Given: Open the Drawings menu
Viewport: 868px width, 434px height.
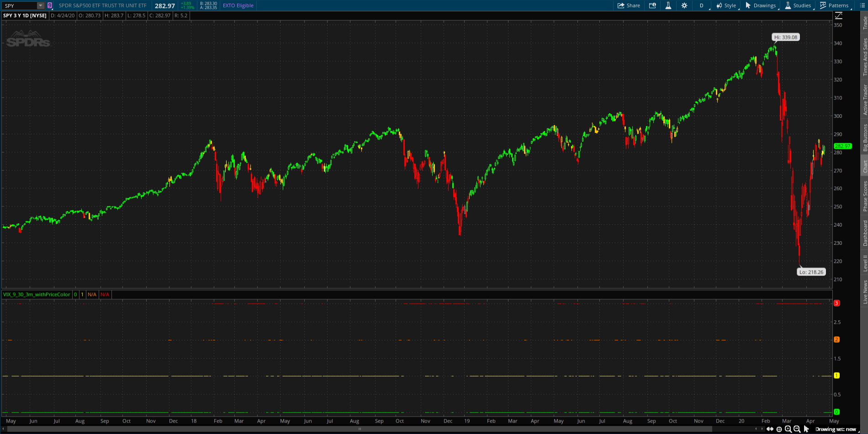Looking at the screenshot, I should click(x=761, y=5).
